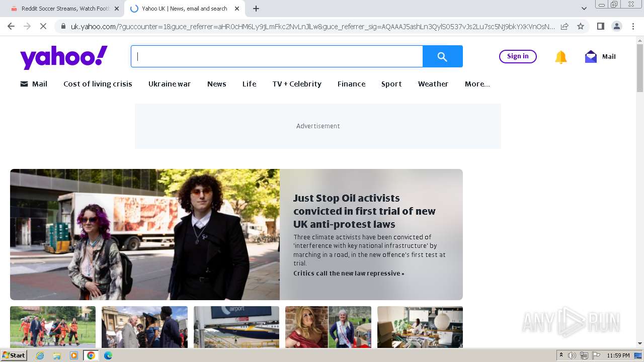Click the Chrome taskbar icon
Viewport: 644px width, 362px height.
click(91, 355)
